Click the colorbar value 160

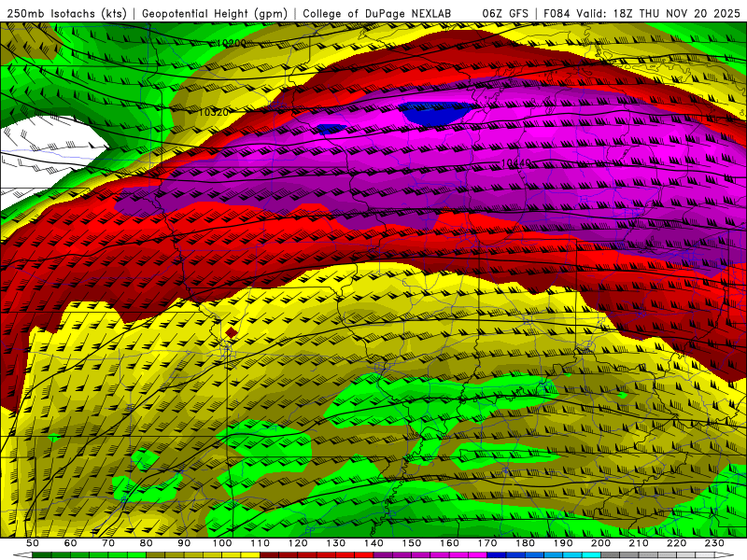(x=449, y=543)
